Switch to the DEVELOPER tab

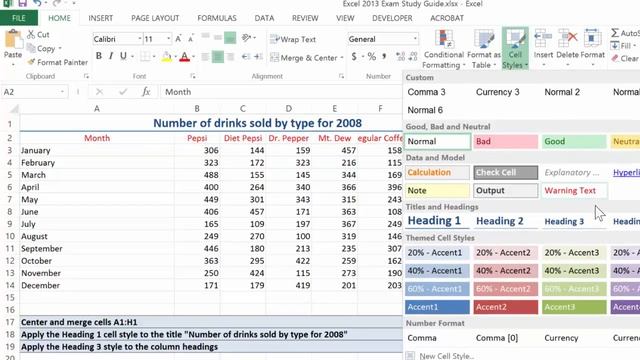tap(392, 18)
